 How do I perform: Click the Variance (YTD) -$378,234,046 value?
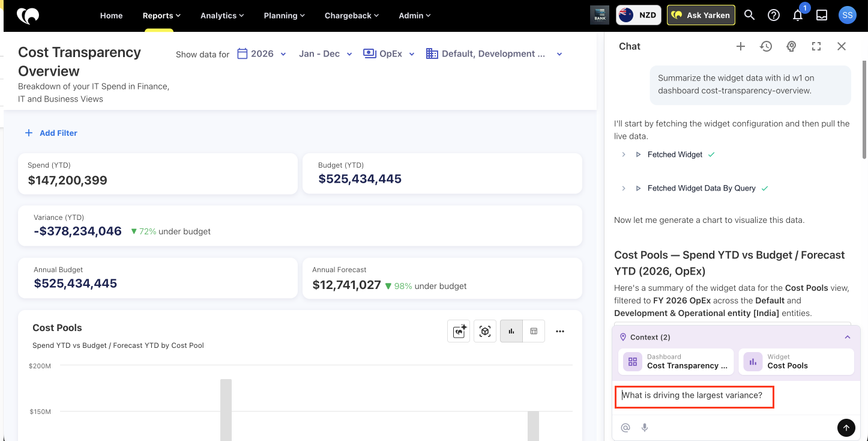pos(77,231)
